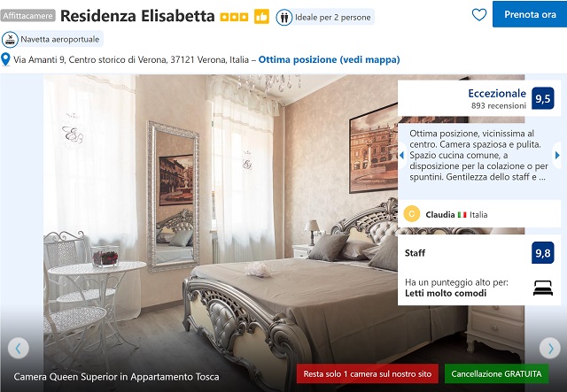Screen dimensions: 567x392
Task: Save property with the heart icon
Action: pyautogui.click(x=479, y=14)
